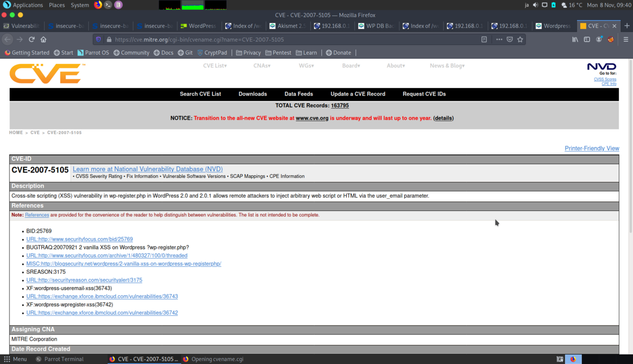
Task: Open a new browser tab
Action: click(627, 25)
